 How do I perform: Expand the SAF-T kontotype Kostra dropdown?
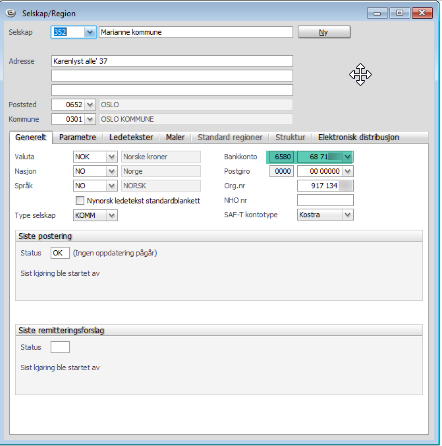tap(348, 215)
